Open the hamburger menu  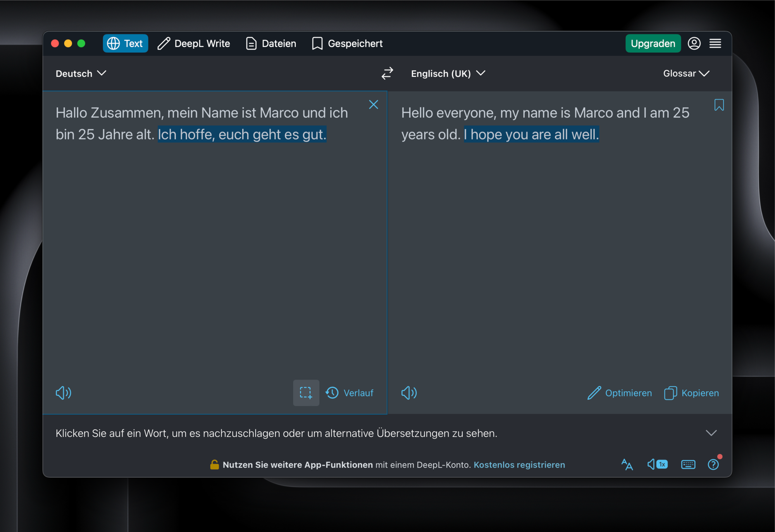[x=715, y=43]
